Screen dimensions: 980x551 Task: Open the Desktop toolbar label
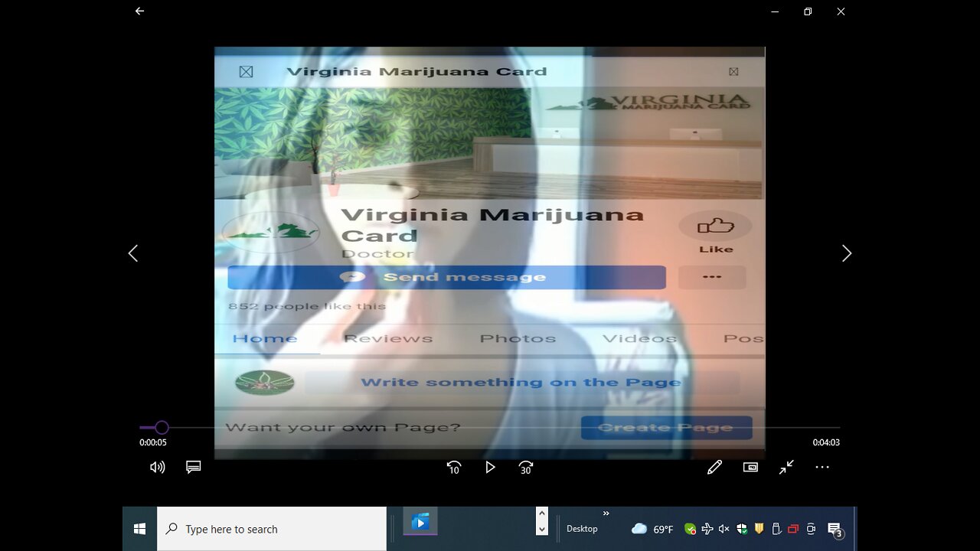click(582, 529)
